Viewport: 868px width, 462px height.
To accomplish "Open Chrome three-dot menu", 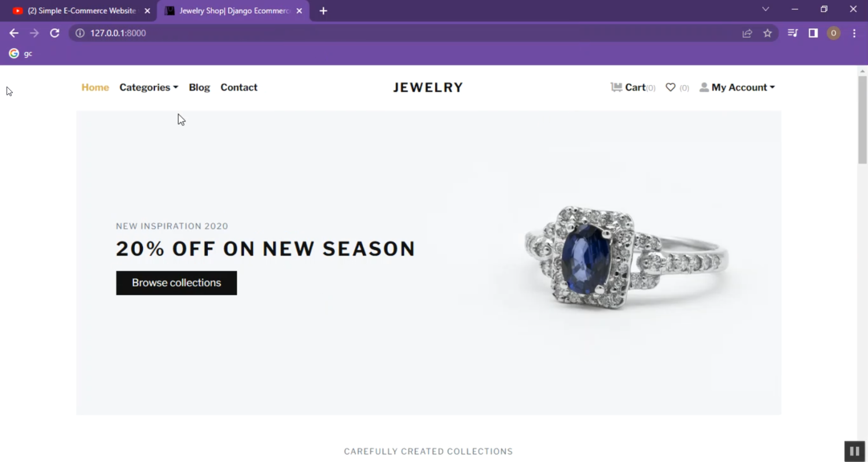I will (854, 33).
